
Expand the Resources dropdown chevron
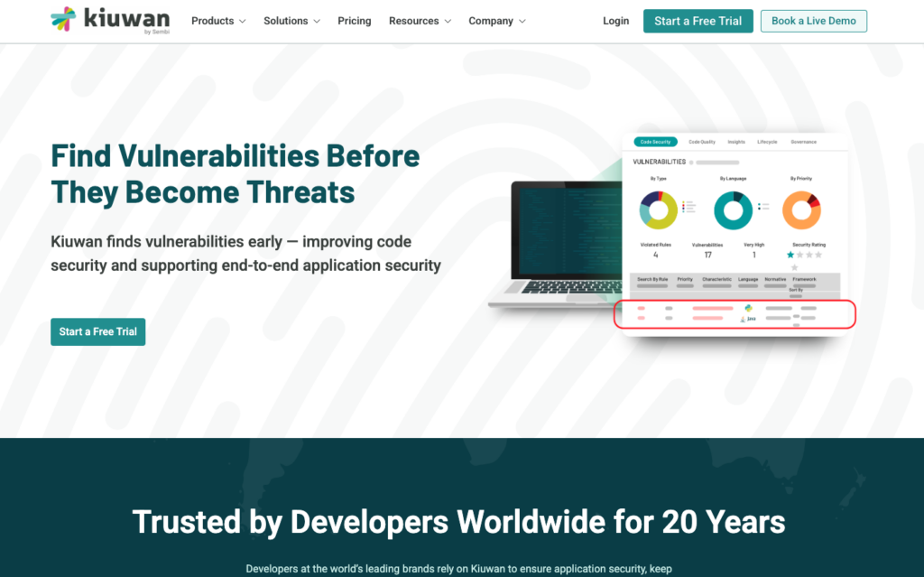[448, 22]
